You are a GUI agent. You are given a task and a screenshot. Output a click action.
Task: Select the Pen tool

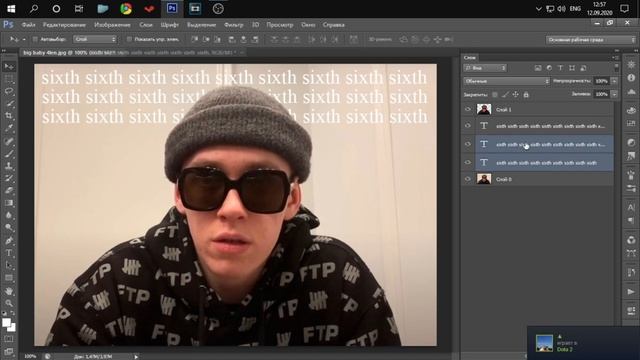tap(9, 240)
